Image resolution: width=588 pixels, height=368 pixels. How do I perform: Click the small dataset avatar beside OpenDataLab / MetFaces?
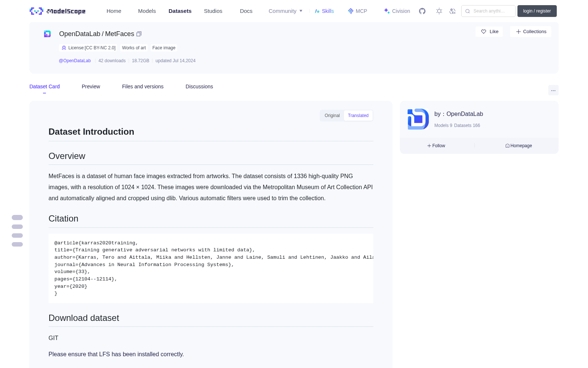[x=47, y=34]
